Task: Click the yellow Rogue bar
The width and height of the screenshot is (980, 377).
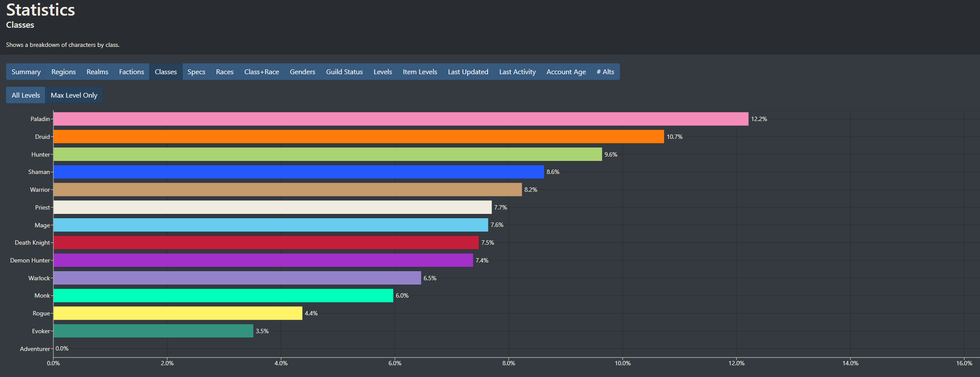Action: 178,313
